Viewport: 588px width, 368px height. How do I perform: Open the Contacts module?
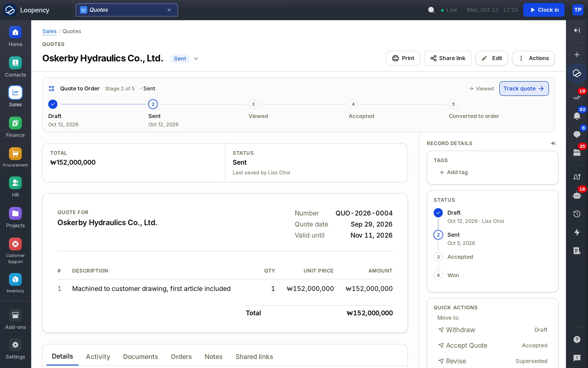click(15, 67)
